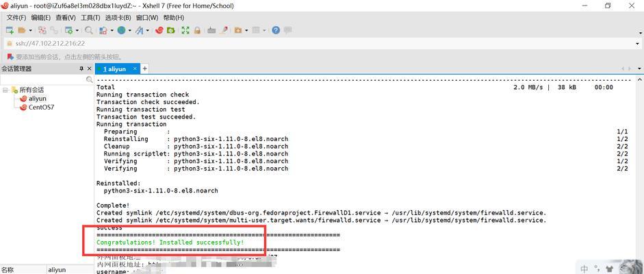
Task: Open the address bar history dropdown
Action: (638, 44)
